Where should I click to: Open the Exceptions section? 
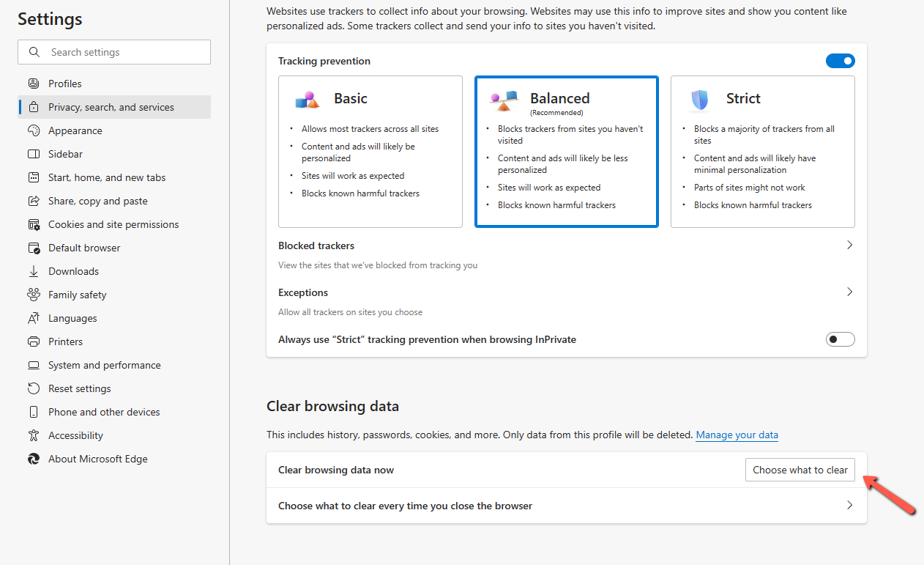coord(849,292)
